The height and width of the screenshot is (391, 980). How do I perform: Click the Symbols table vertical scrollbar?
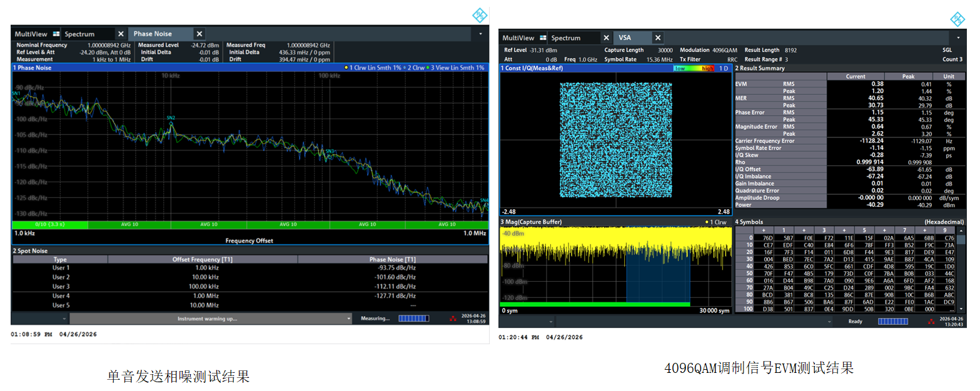pos(961,270)
